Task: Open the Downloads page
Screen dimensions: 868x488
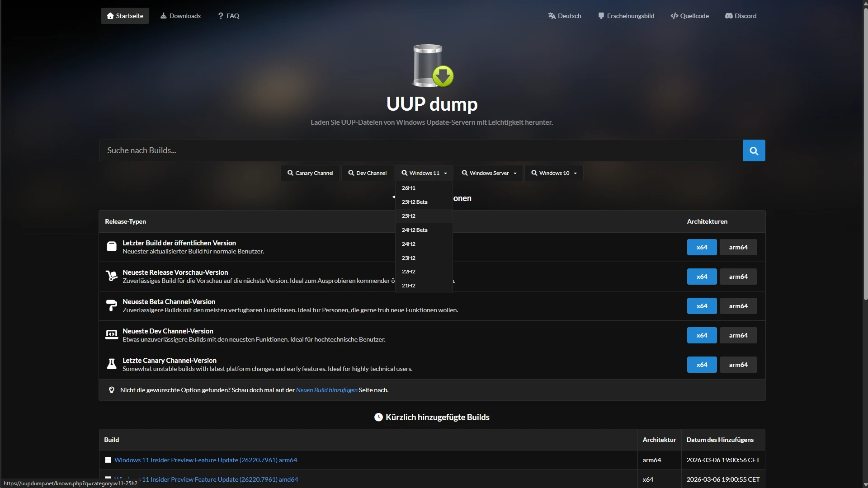Action: pyautogui.click(x=180, y=16)
